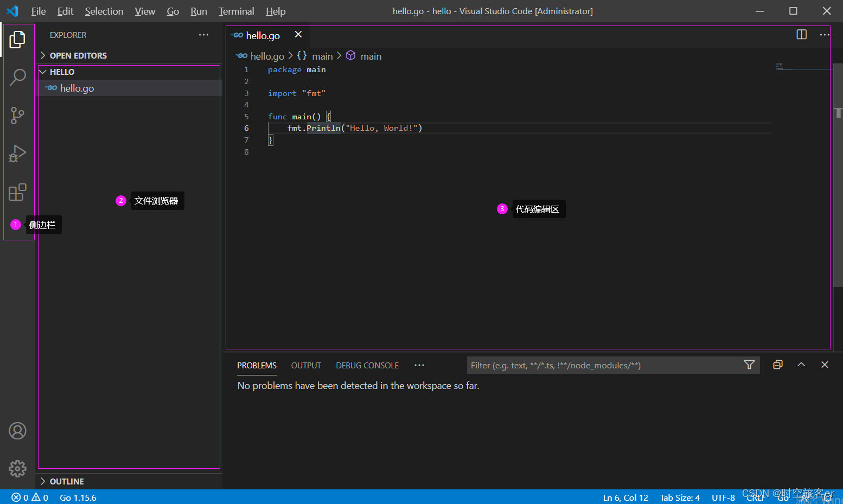The image size is (843, 504).
Task: Maximize the panel with the chevron up icon
Action: (x=801, y=365)
